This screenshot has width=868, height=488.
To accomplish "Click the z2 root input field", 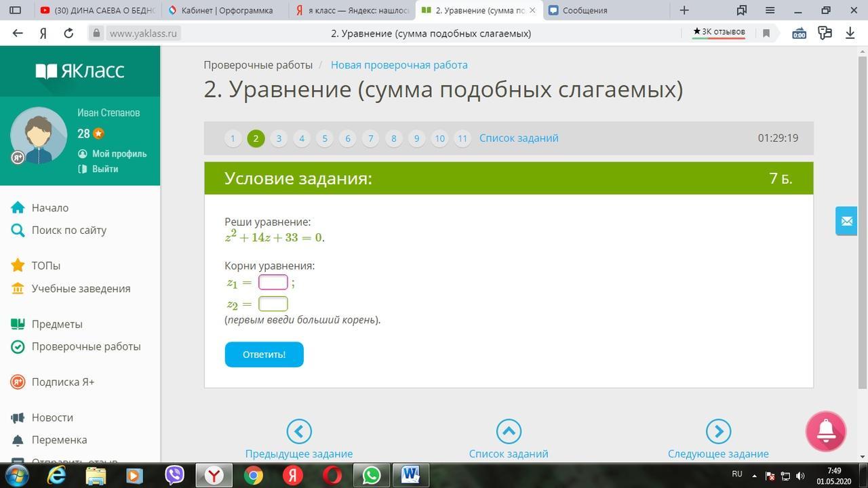I will tap(273, 304).
